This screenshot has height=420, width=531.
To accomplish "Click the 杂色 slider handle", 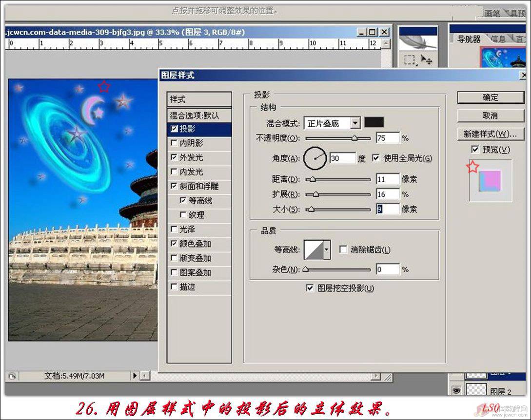I will coord(305,269).
